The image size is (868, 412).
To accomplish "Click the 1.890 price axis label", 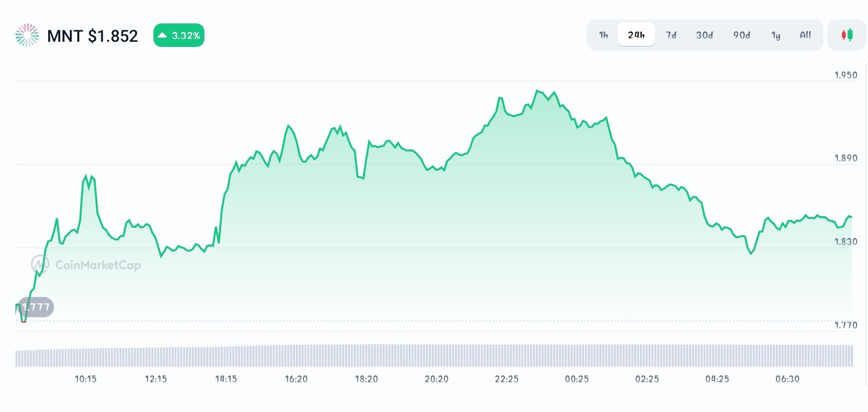I will [846, 159].
